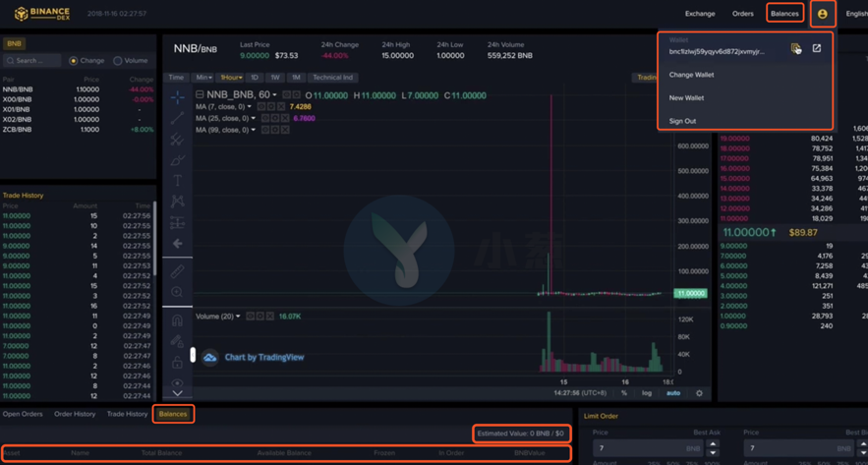Hide the MA 25 indicator
Image resolution: width=868 pixels, height=465 pixels.
pyautogui.click(x=264, y=118)
